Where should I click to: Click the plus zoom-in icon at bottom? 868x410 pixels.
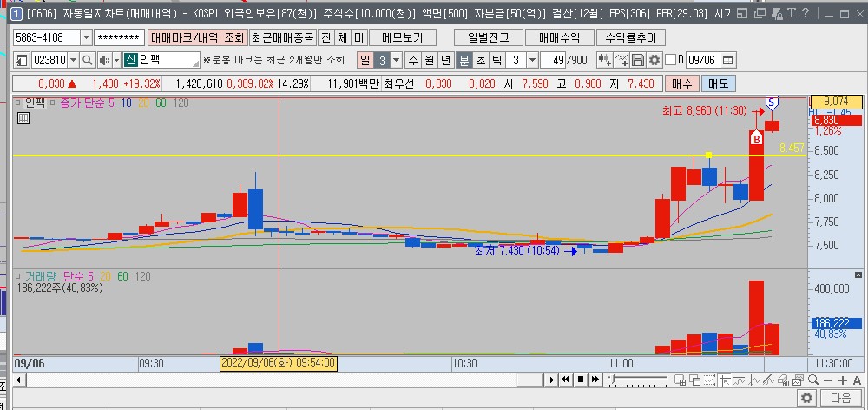click(x=843, y=380)
